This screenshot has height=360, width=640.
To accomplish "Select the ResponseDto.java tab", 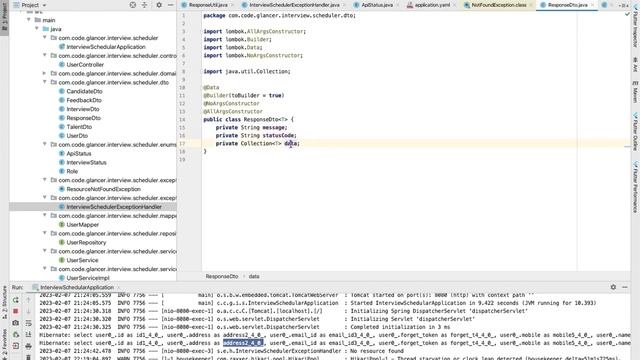I will click(x=567, y=5).
